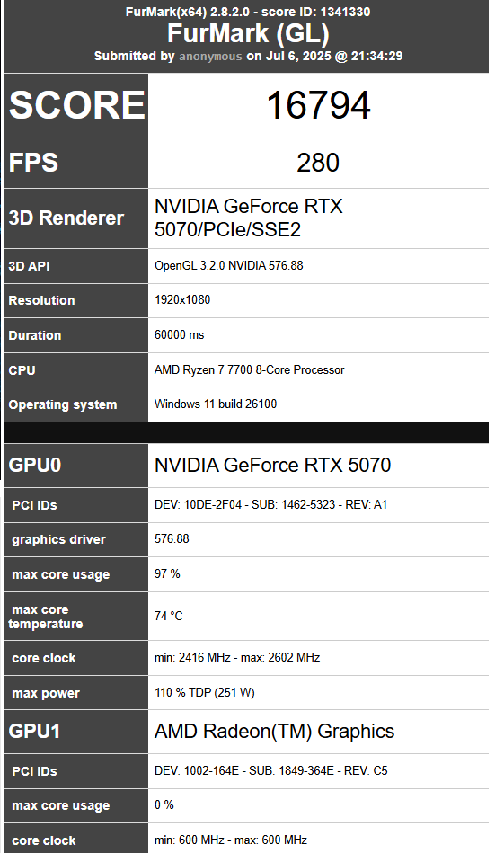Viewport: 504px width, 853px height.
Task: Click the GPU1 section header
Action: tap(34, 731)
